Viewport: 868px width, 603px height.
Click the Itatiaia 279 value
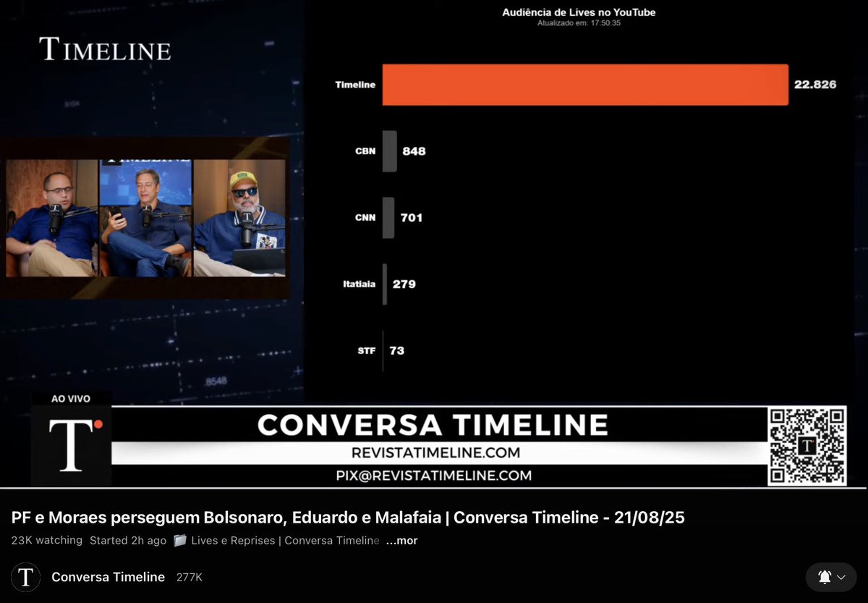click(404, 284)
